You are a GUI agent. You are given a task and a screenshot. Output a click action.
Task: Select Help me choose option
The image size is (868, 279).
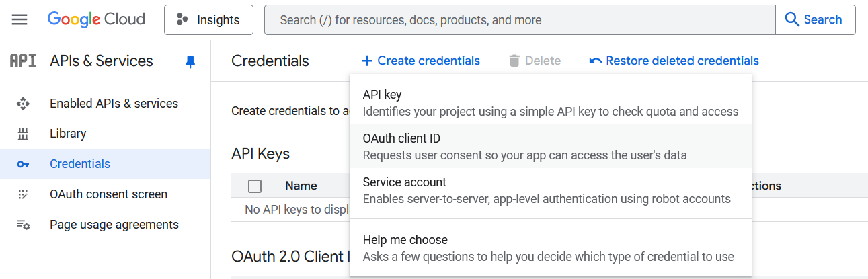click(x=551, y=248)
